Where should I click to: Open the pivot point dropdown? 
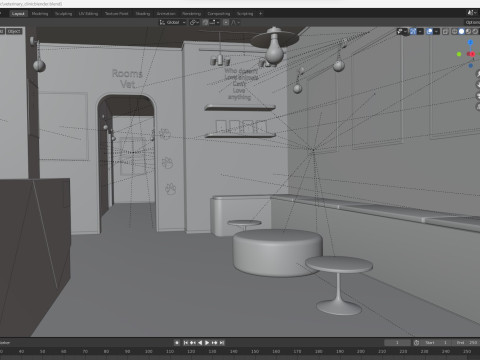pyautogui.click(x=194, y=22)
